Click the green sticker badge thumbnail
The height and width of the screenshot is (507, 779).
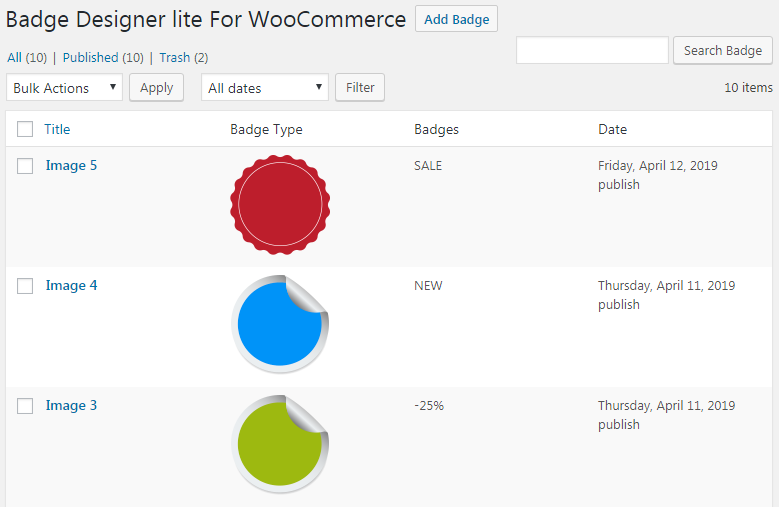coord(280,444)
